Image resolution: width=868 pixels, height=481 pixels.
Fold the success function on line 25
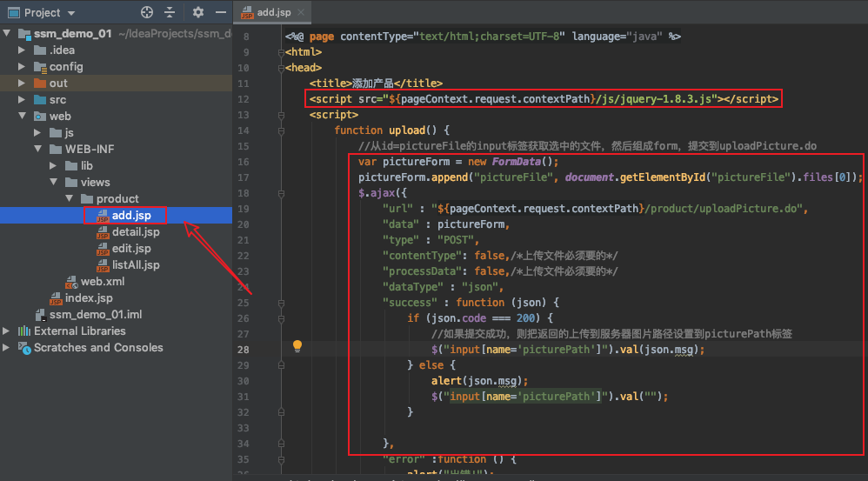281,304
